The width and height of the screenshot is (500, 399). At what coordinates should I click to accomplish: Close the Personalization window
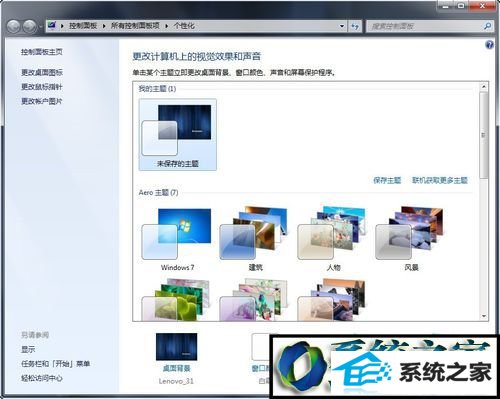point(482,6)
